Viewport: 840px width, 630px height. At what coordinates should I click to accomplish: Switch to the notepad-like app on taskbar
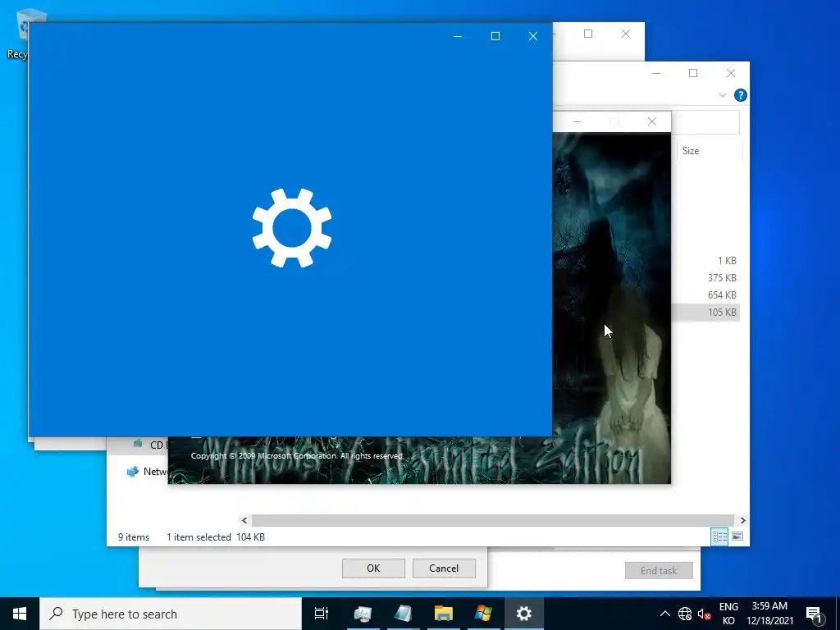click(x=404, y=614)
